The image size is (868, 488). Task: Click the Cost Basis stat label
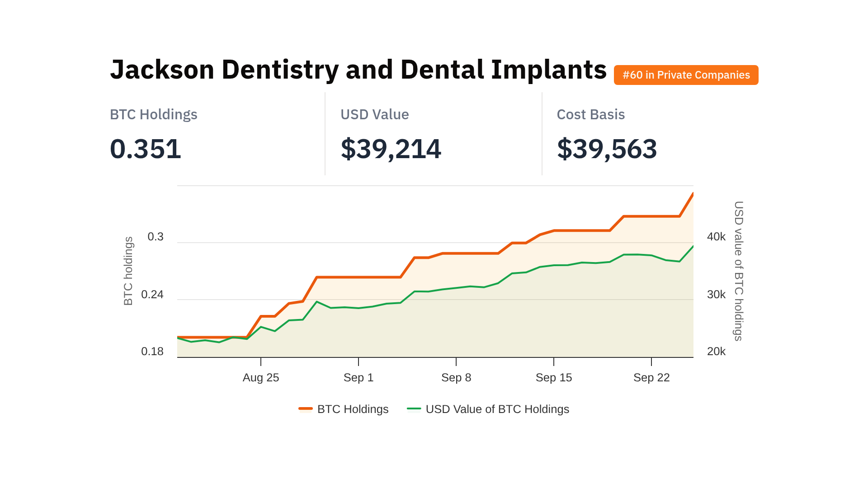click(x=590, y=114)
